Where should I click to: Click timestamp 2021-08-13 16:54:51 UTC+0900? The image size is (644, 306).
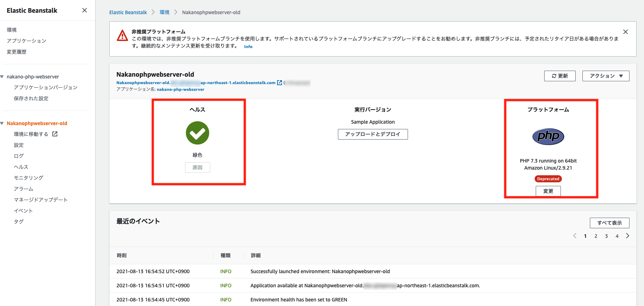click(153, 286)
